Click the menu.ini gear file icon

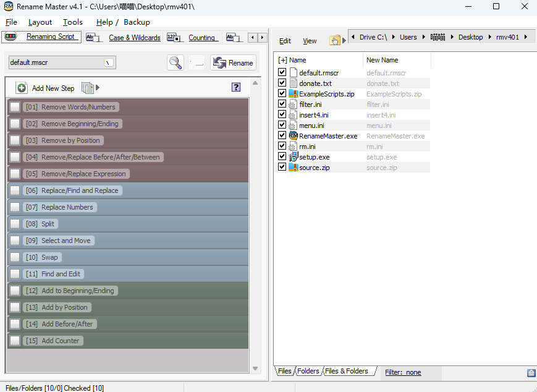click(x=293, y=125)
